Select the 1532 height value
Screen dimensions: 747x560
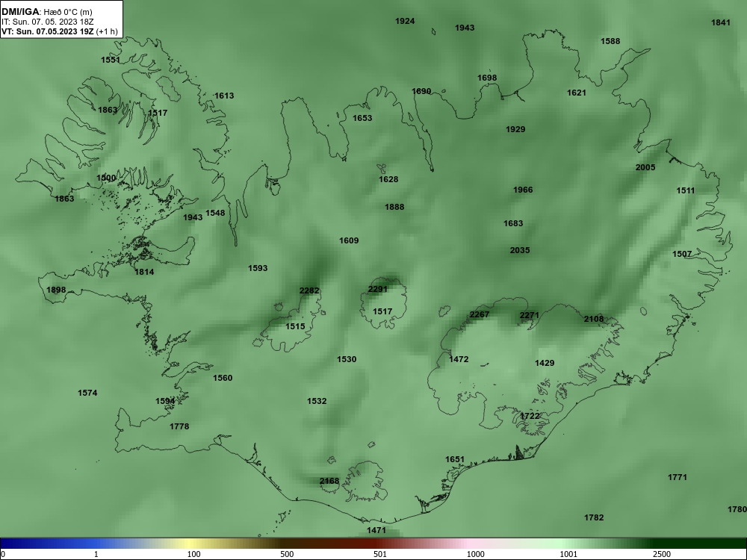pos(317,401)
